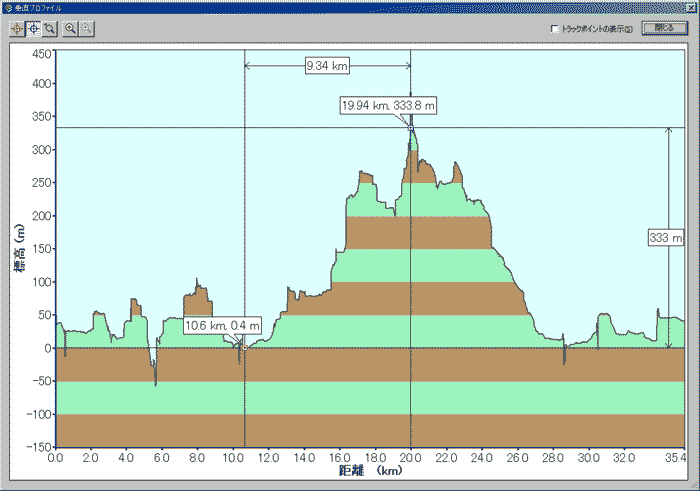
Task: Click the -150 tick on the elevation axis
Action: (x=38, y=447)
